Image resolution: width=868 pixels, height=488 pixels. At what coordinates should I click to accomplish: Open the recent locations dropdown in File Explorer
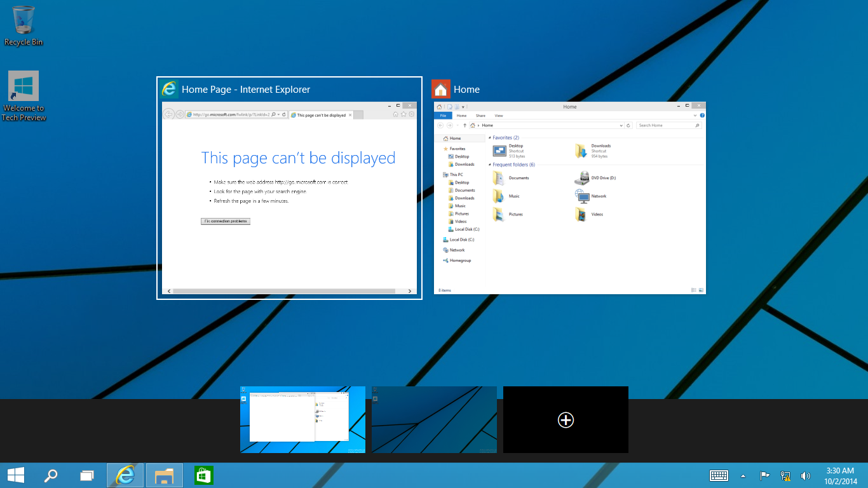point(456,126)
